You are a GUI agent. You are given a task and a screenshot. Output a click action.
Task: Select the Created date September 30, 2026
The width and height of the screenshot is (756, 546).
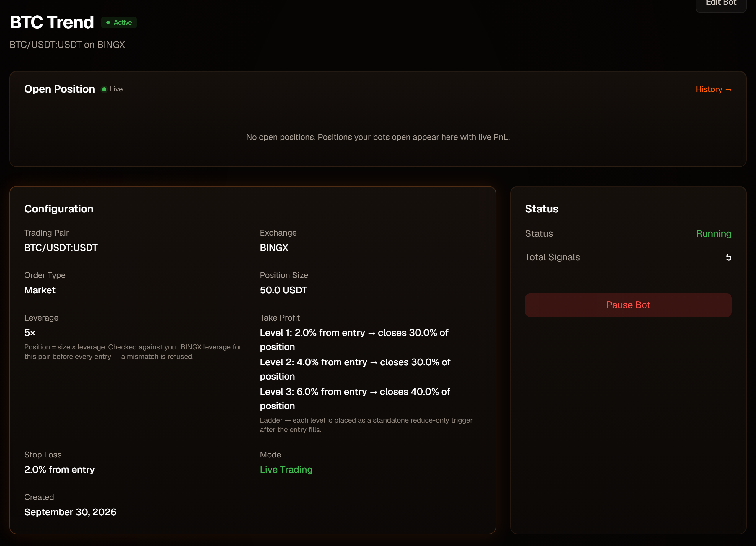click(x=70, y=512)
